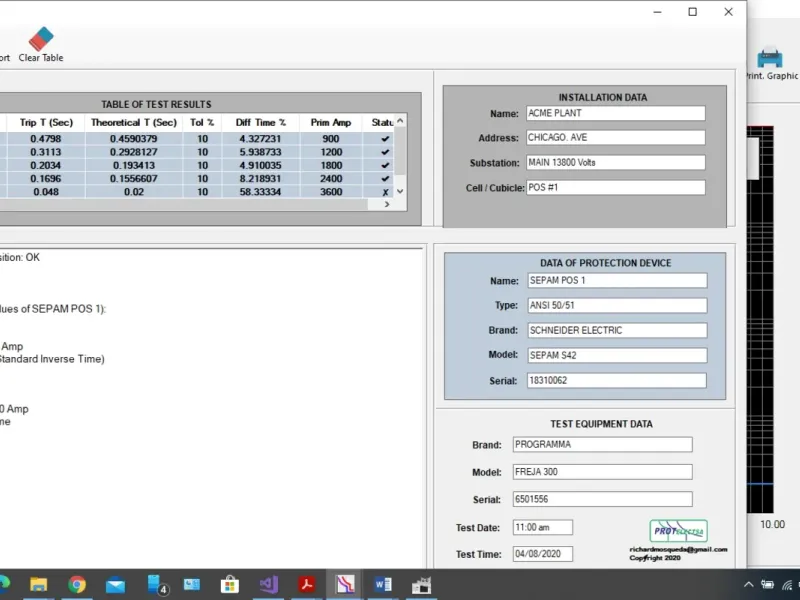
Task: Select the Theoretical T cell 0.1556607
Action: 134,179
